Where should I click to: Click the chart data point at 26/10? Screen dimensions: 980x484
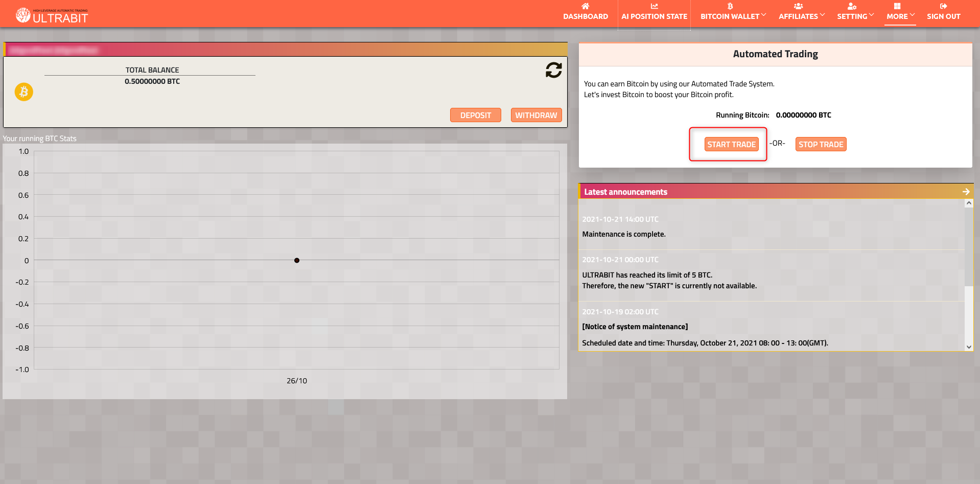pos(297,261)
